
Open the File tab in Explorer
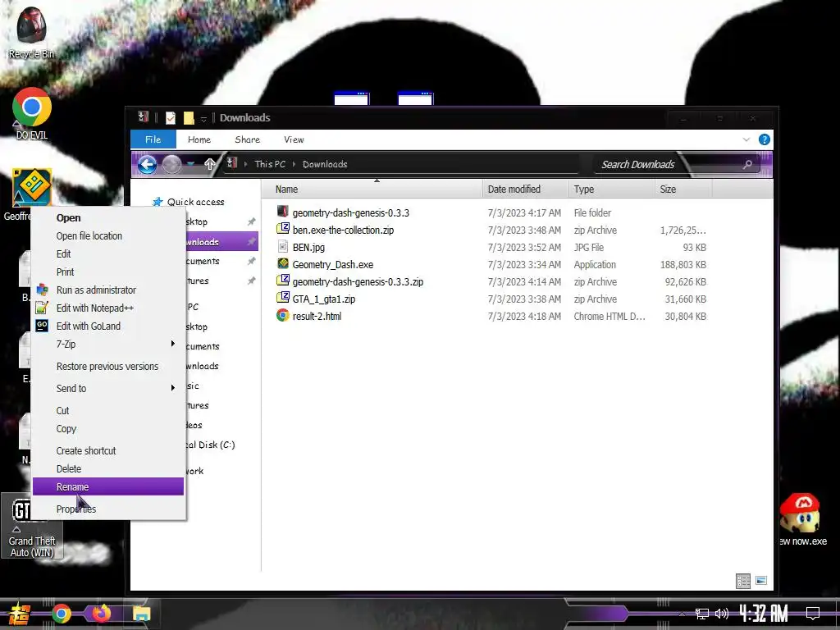(153, 139)
